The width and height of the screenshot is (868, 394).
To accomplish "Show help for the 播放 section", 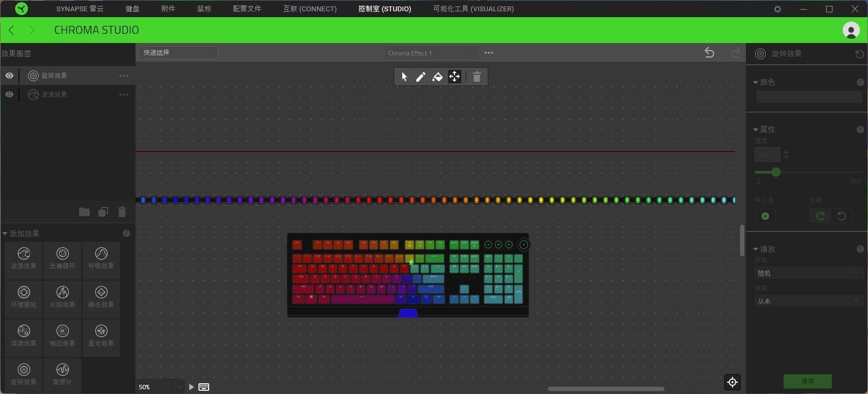I will click(x=860, y=249).
